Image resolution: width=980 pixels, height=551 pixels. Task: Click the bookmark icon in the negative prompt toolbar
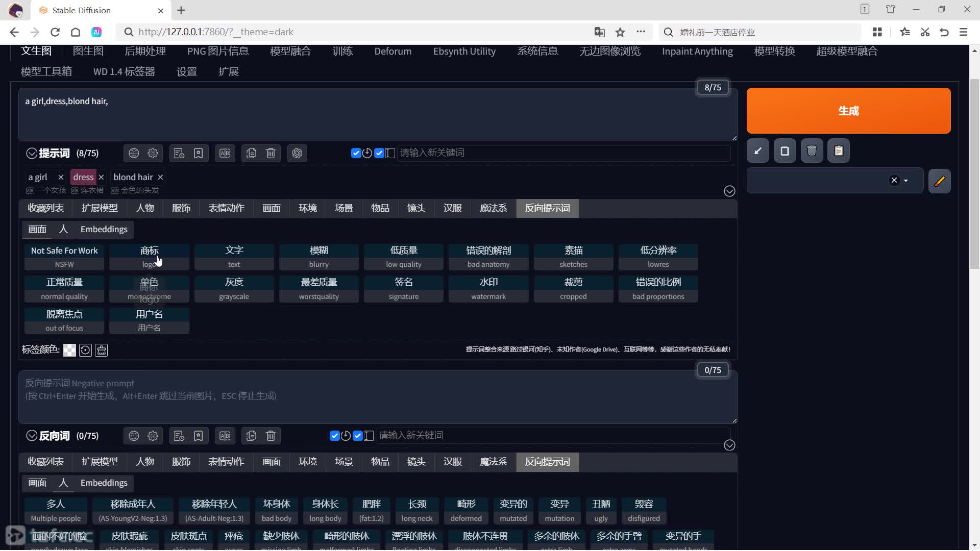tap(198, 436)
